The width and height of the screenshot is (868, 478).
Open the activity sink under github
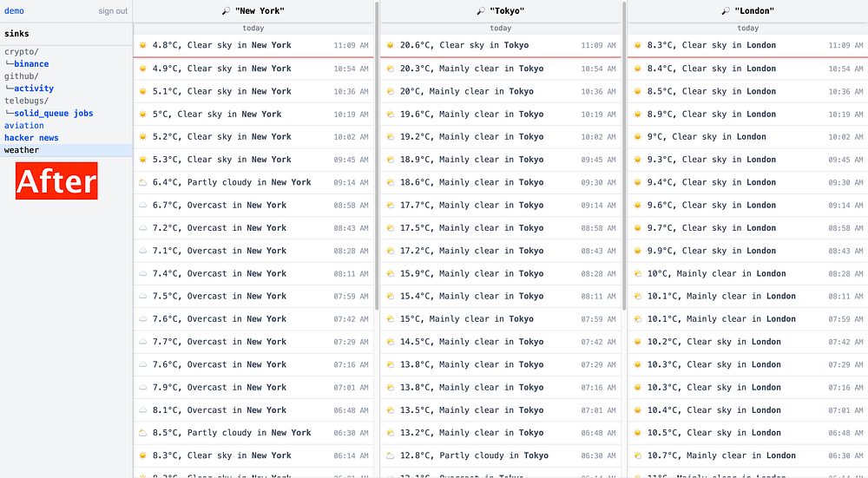pyautogui.click(x=34, y=88)
